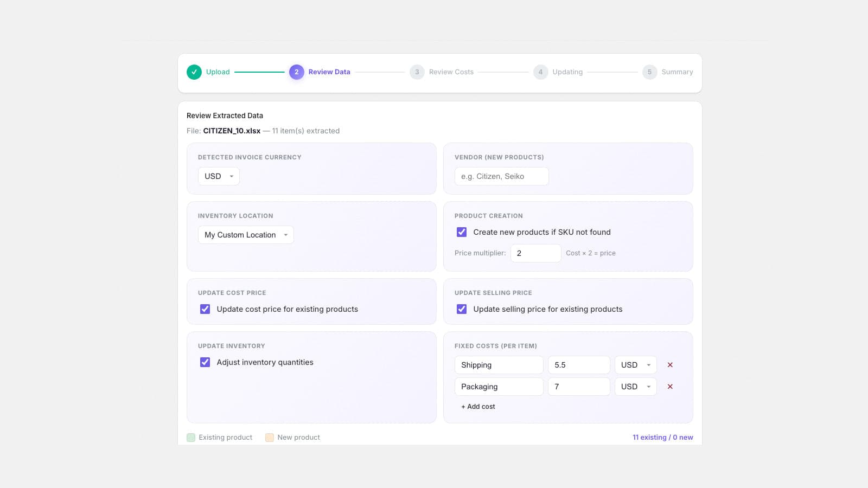Image resolution: width=868 pixels, height=488 pixels.
Task: Remove the Packaging fixed cost row
Action: click(x=670, y=387)
